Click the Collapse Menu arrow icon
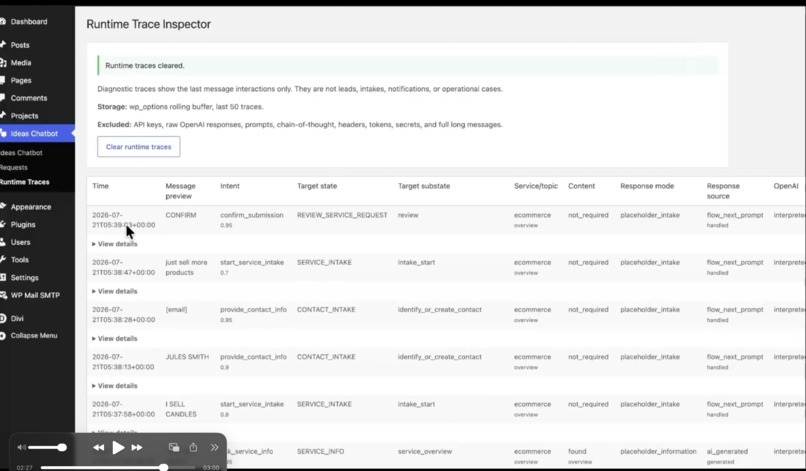 click(x=3, y=335)
